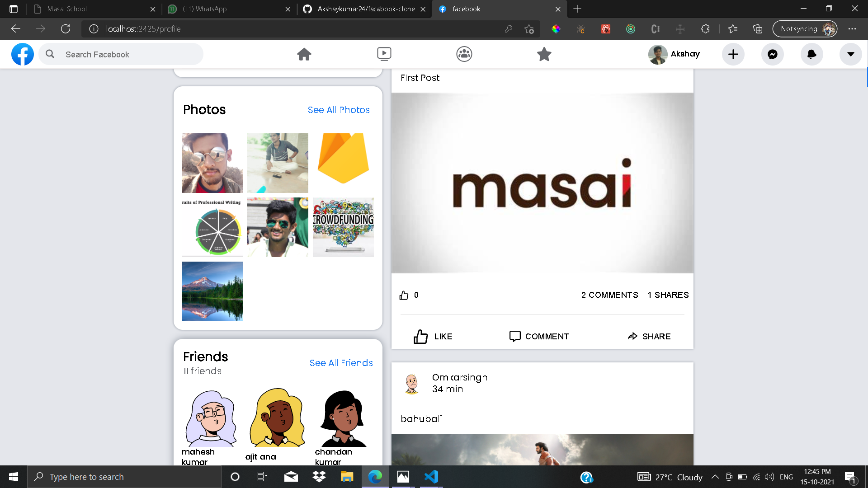Open the CROWDFUNDING photo thumbnail
This screenshot has width=868, height=488.
[x=343, y=227]
